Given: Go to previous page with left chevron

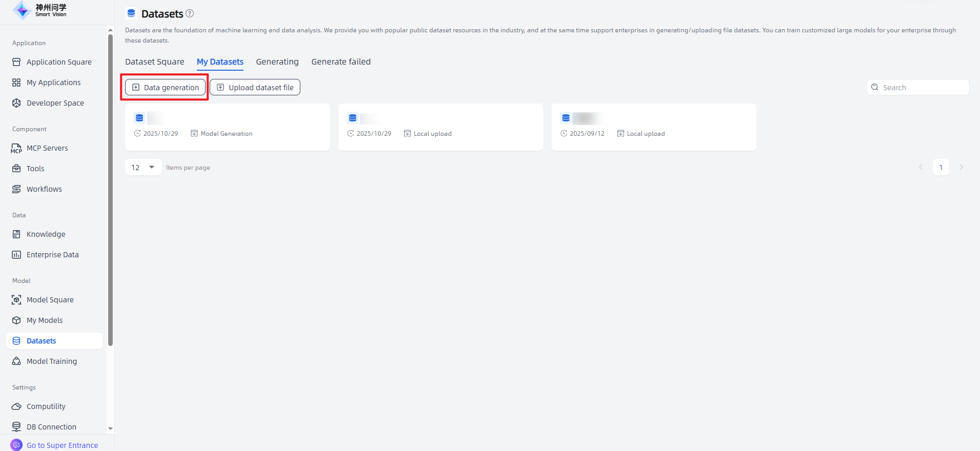Looking at the screenshot, I should (x=921, y=168).
